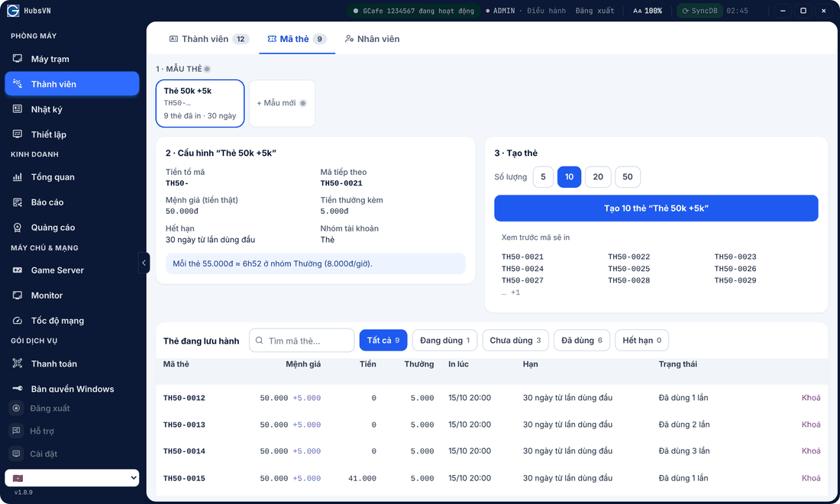Choose quantity 50 option

[x=627, y=176]
